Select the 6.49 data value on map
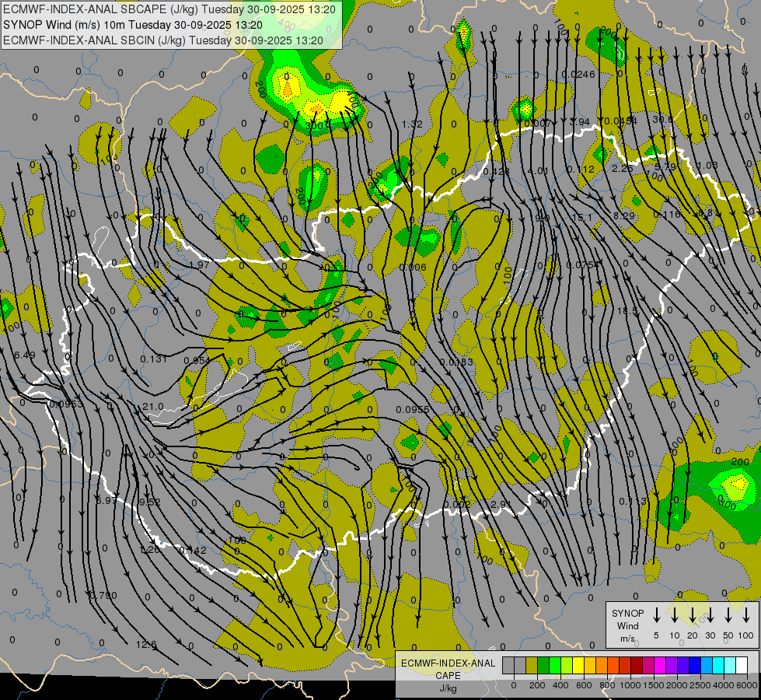 (x=25, y=355)
